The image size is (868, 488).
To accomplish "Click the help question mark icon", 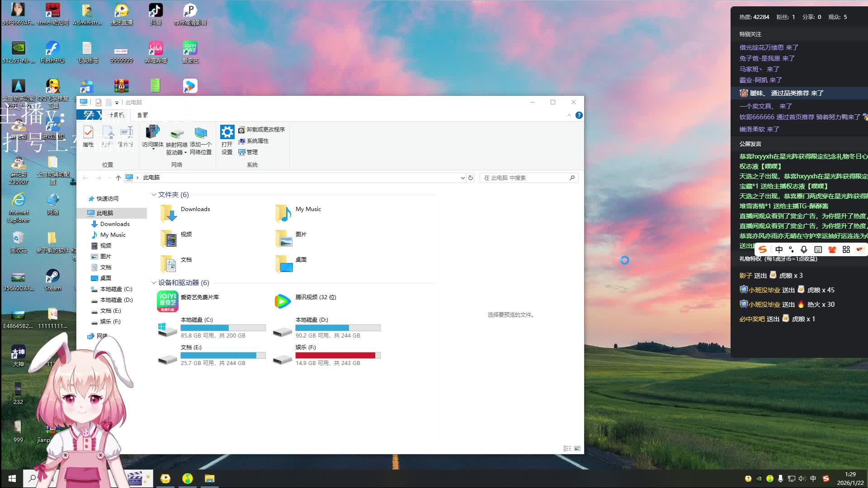I will pyautogui.click(x=579, y=115).
